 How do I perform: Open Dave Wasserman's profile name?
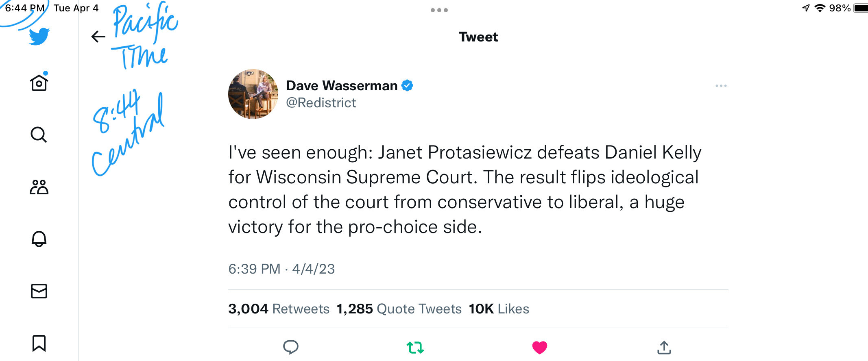[342, 86]
